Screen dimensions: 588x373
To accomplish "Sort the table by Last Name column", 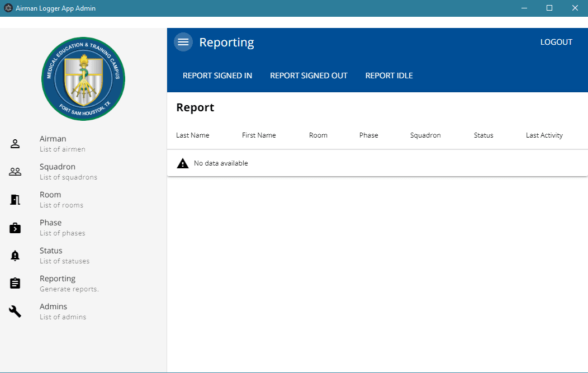I will tap(193, 135).
